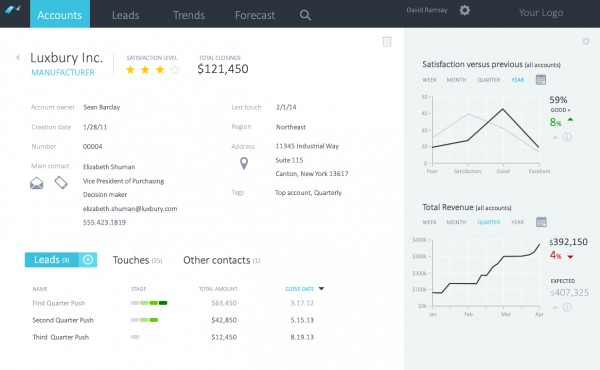Click the second satisfaction star
Viewport: 600px width, 370px height.
click(x=145, y=70)
